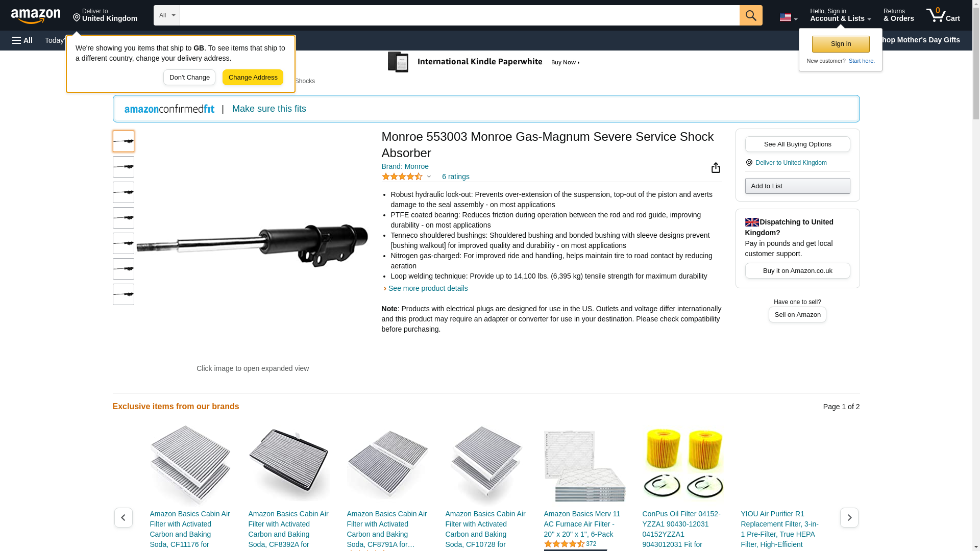Click the yellow Sign in button
Image resolution: width=980 pixels, height=551 pixels.
click(x=841, y=44)
